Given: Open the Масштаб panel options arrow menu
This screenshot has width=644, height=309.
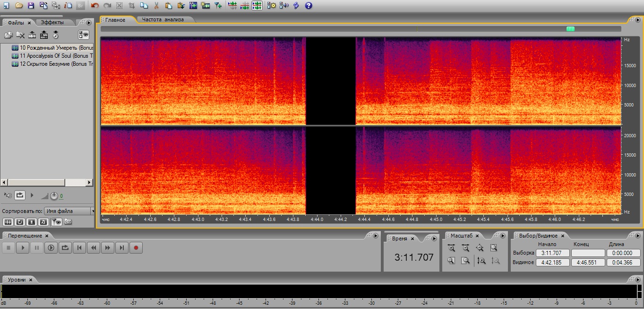Looking at the screenshot, I should point(504,236).
